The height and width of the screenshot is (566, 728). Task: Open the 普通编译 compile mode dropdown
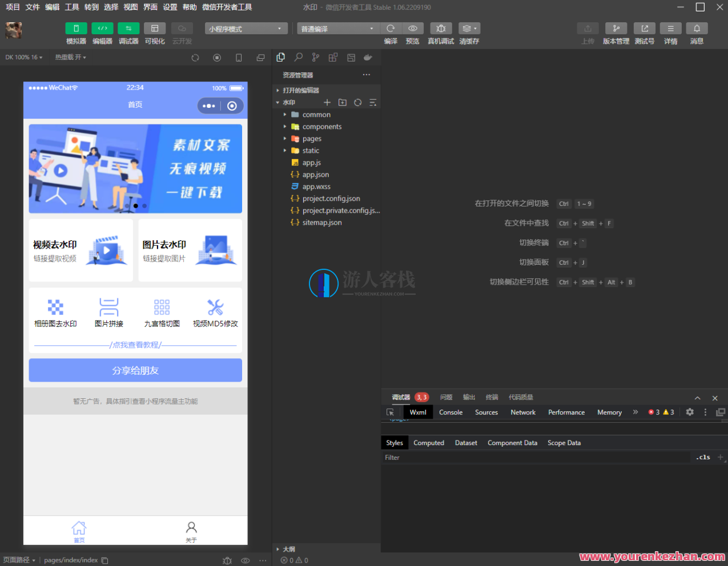pos(337,28)
